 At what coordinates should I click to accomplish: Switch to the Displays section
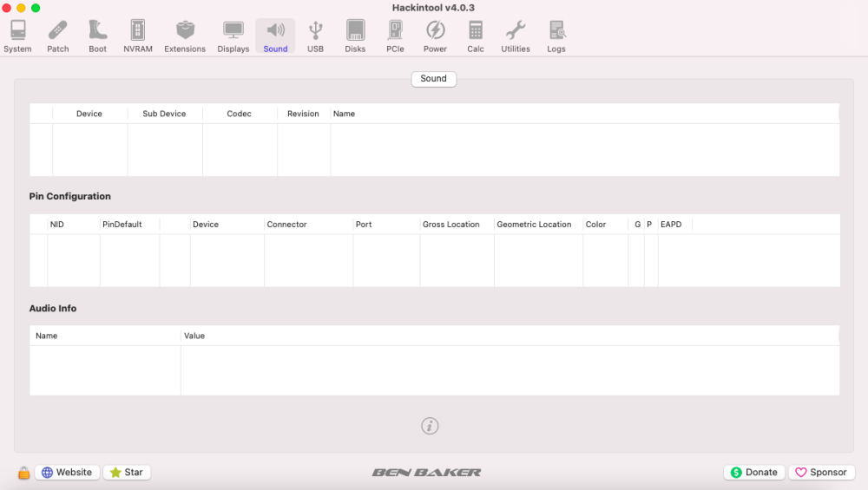[233, 36]
